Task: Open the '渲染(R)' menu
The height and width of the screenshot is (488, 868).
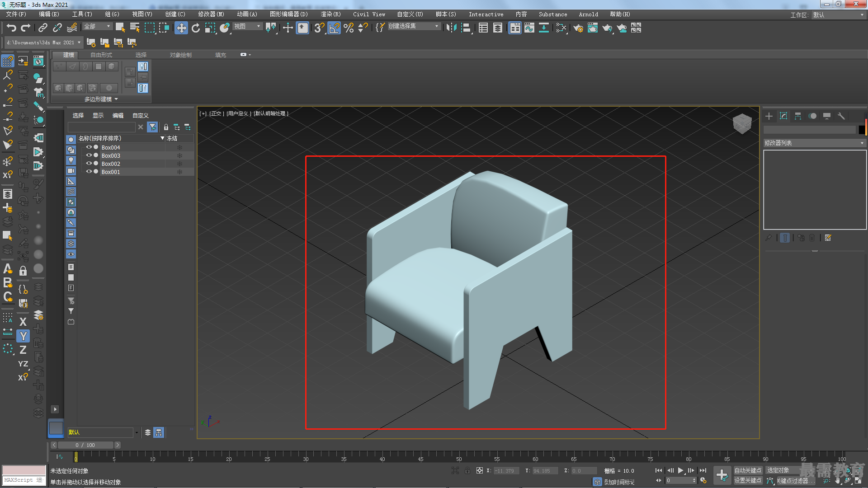Action: coord(330,14)
